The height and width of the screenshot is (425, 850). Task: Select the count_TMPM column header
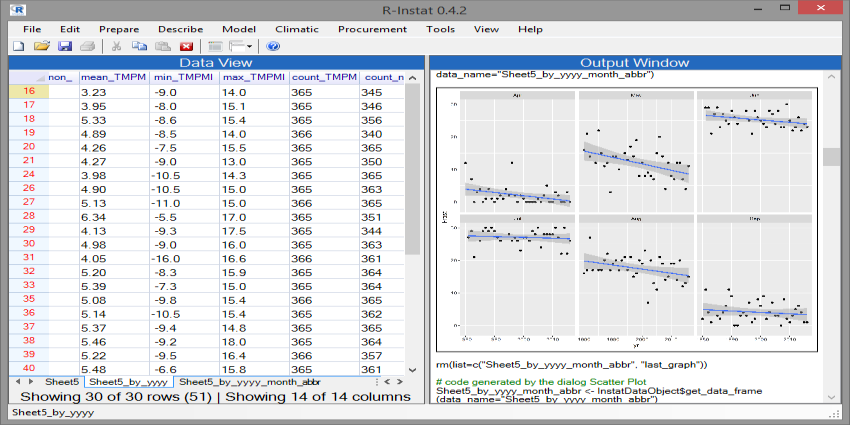[324, 78]
